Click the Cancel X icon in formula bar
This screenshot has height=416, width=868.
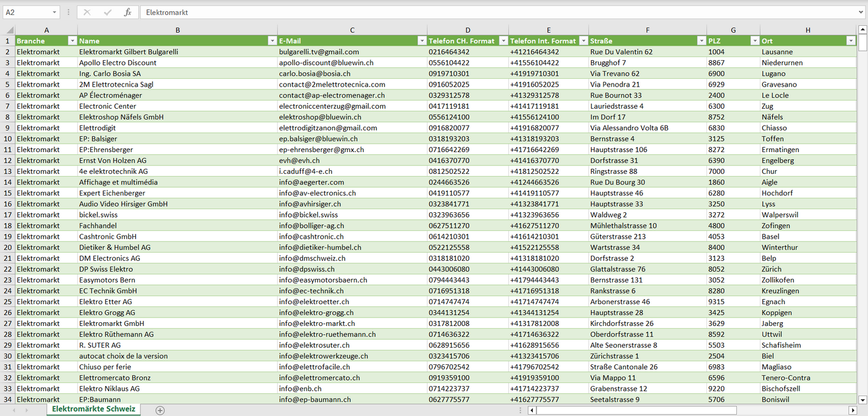[x=87, y=12]
